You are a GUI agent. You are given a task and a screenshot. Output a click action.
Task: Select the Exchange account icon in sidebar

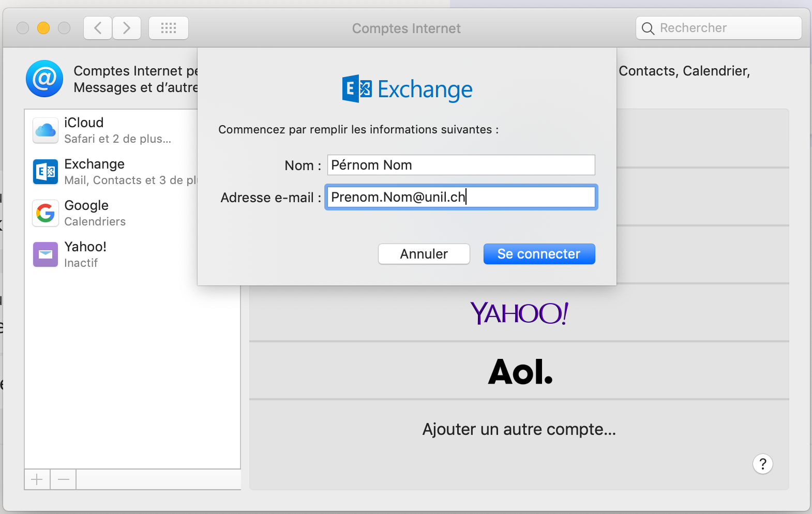(46, 172)
